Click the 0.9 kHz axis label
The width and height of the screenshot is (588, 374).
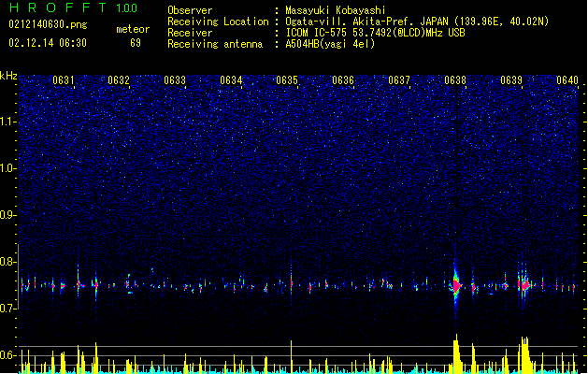tap(8, 215)
